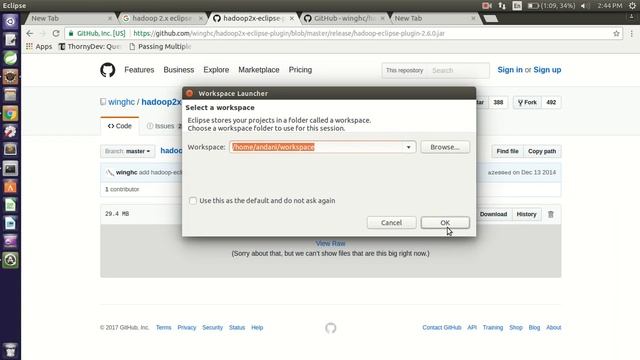This screenshot has width=640, height=360.
Task: Click the volume icon in top panel
Action: [585, 6]
